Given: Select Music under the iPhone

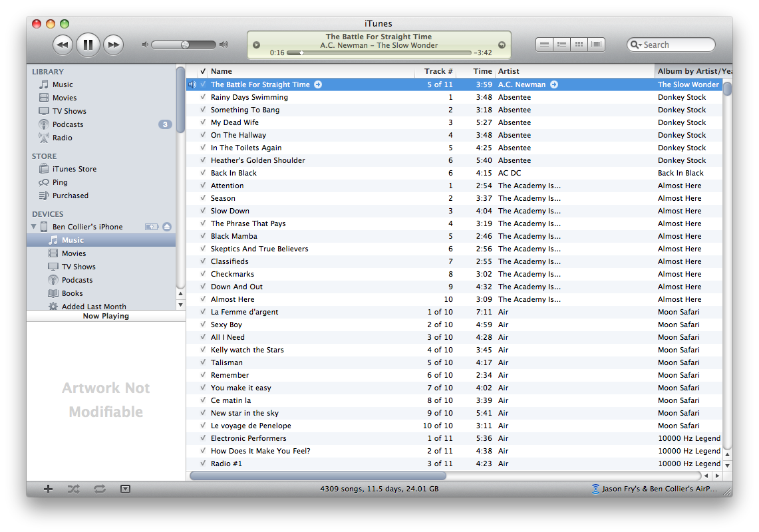Looking at the screenshot, I should coord(101,240).
